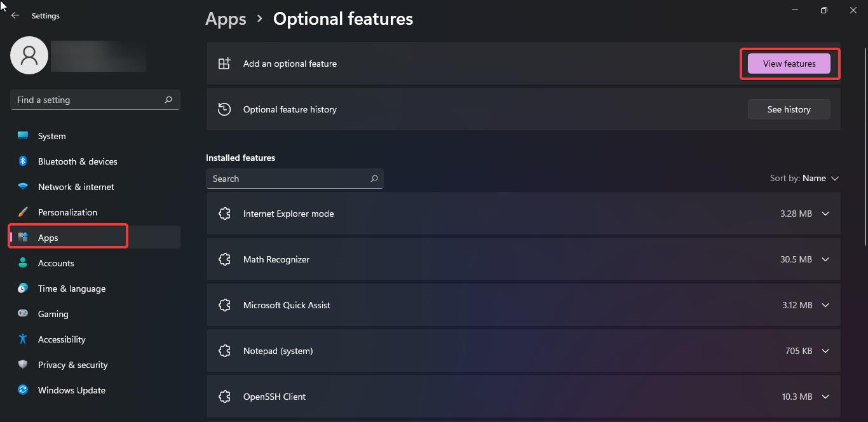
Task: Click the Apps breadcrumb link
Action: 226,19
